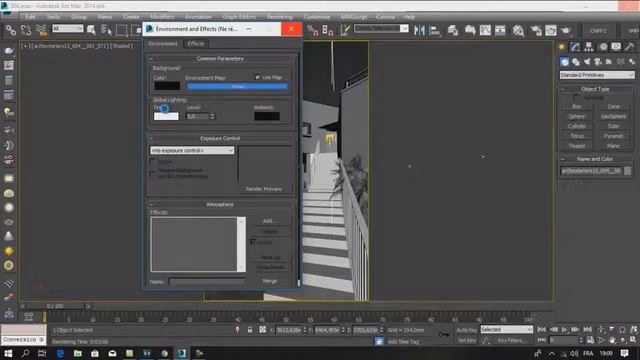Click the Percent Snap toggle icon
The image size is (640, 360).
pos(313,30)
